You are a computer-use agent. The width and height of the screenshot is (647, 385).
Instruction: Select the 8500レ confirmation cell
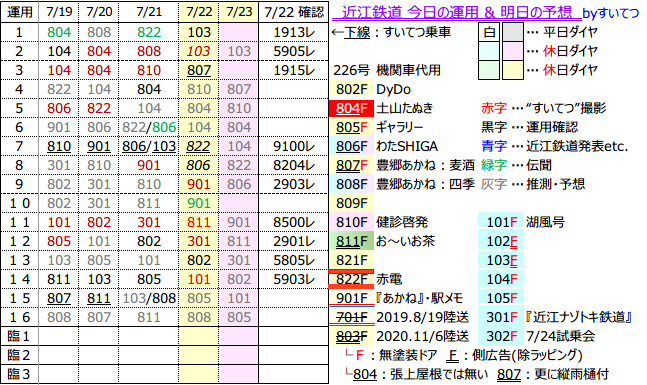pos(294,222)
